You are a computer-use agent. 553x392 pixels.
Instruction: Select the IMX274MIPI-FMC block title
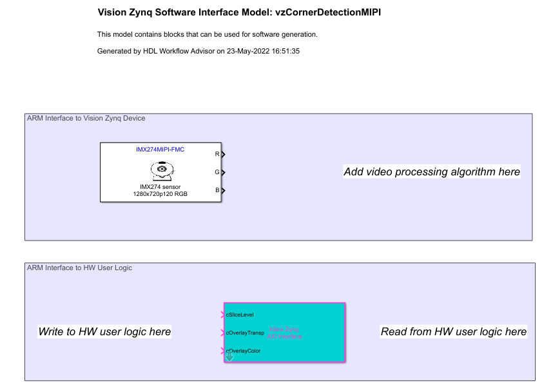point(160,150)
